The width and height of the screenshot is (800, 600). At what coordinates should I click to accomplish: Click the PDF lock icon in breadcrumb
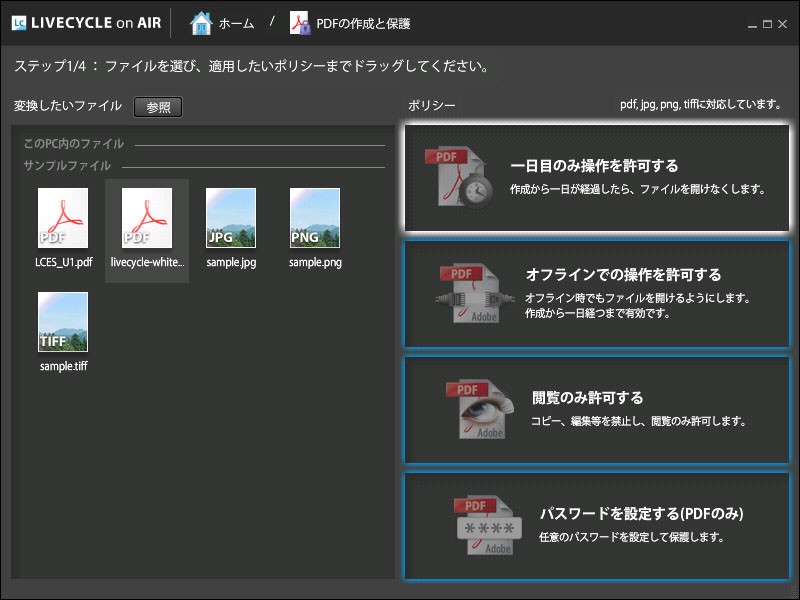pyautogui.click(x=300, y=23)
